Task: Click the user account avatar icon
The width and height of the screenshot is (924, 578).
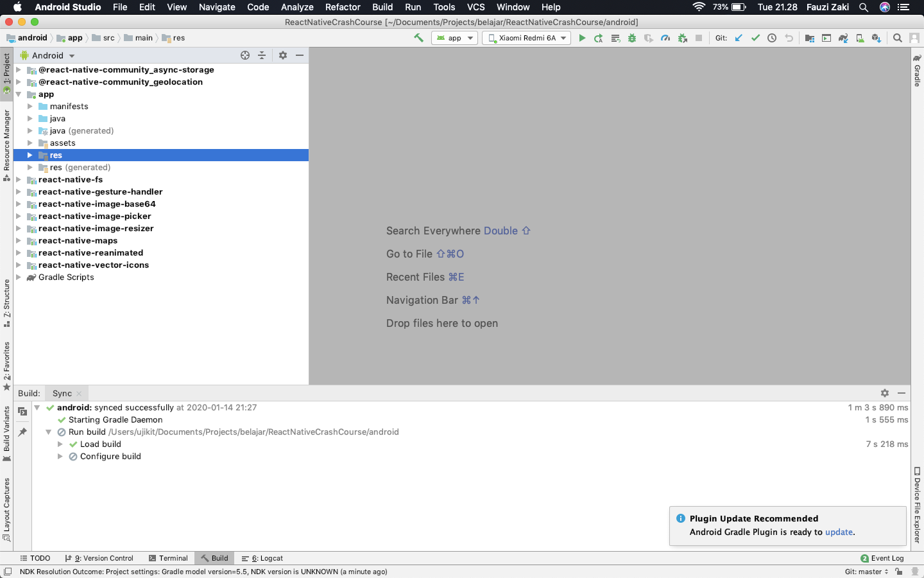Action: point(914,38)
